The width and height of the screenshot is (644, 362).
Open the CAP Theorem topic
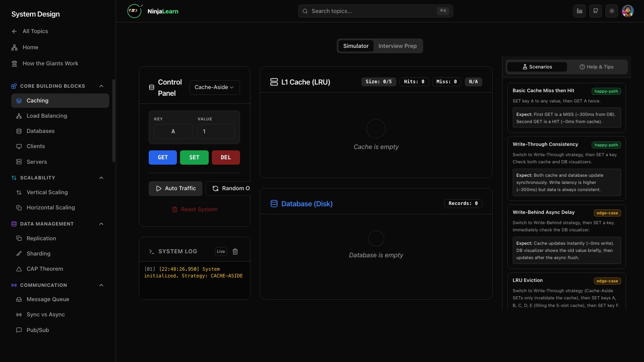(x=60, y=269)
